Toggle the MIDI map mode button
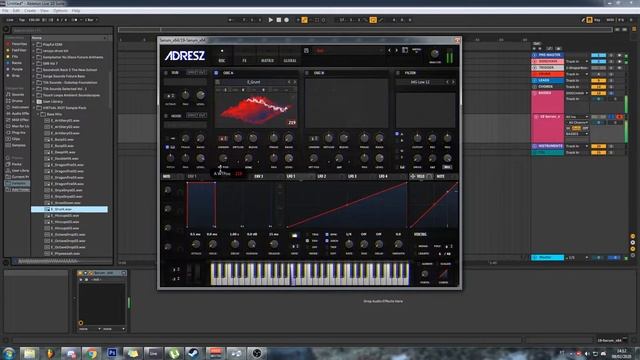 611,20
